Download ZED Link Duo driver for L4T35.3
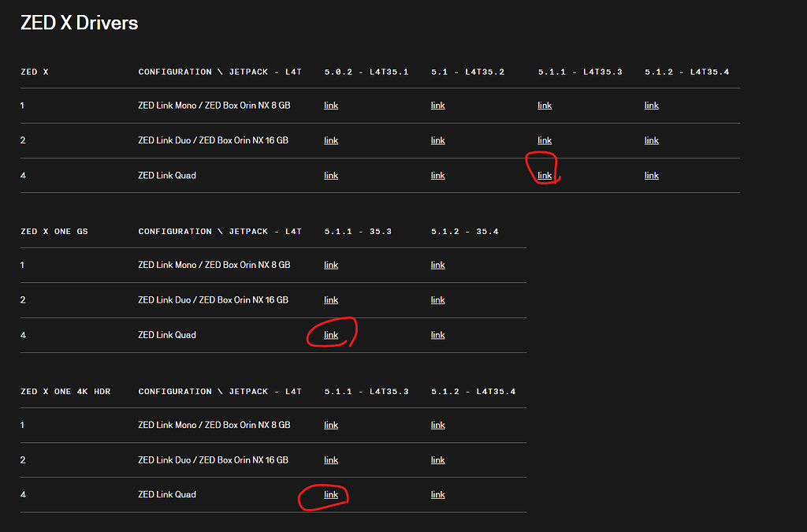This screenshot has width=807, height=532. point(544,140)
